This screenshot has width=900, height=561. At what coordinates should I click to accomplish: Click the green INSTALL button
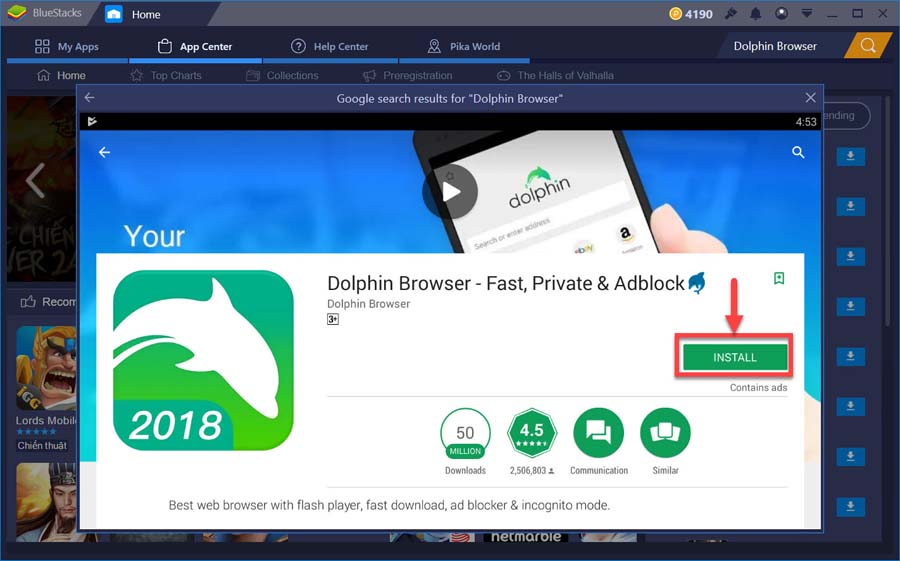(735, 357)
